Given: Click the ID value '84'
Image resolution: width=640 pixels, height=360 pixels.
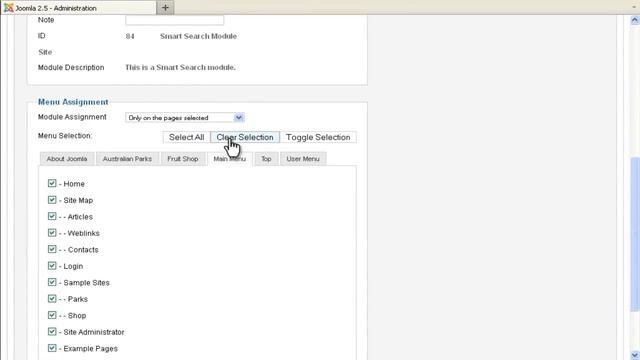Looking at the screenshot, I should [130, 36].
